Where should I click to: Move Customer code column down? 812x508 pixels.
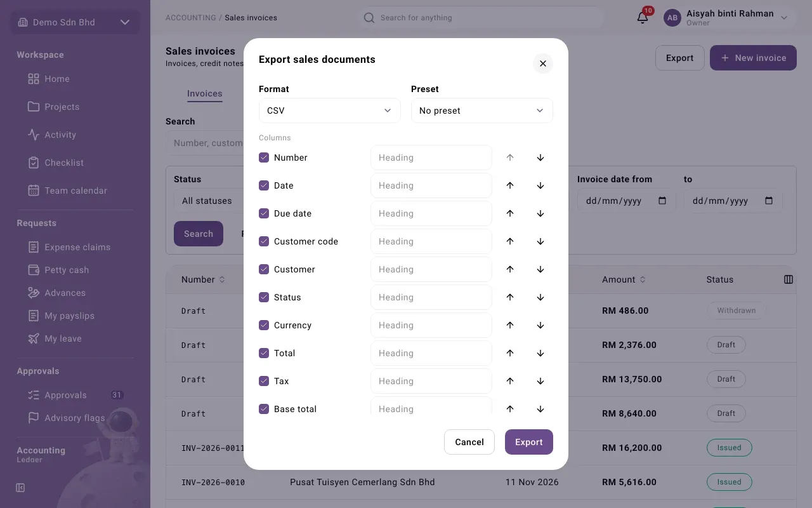click(540, 241)
